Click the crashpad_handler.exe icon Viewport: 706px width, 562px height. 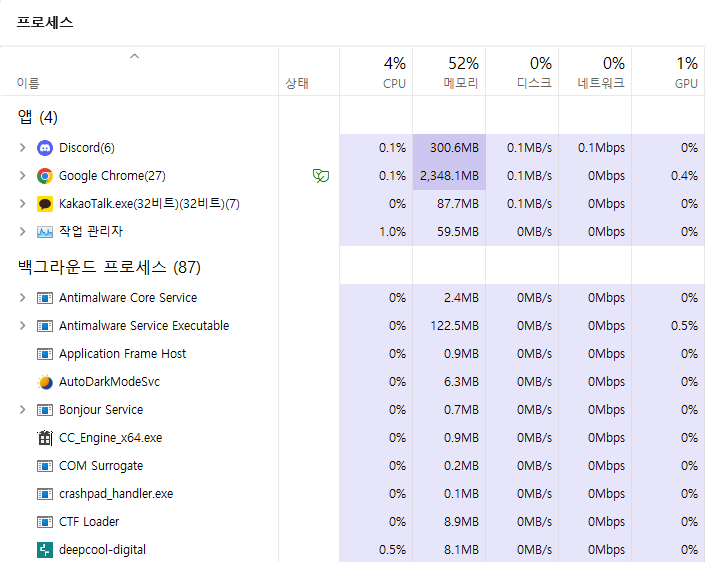point(45,494)
